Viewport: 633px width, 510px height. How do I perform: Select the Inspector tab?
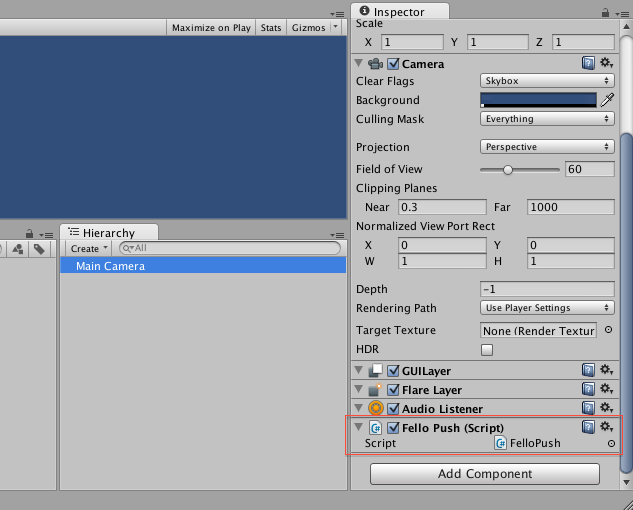400,11
